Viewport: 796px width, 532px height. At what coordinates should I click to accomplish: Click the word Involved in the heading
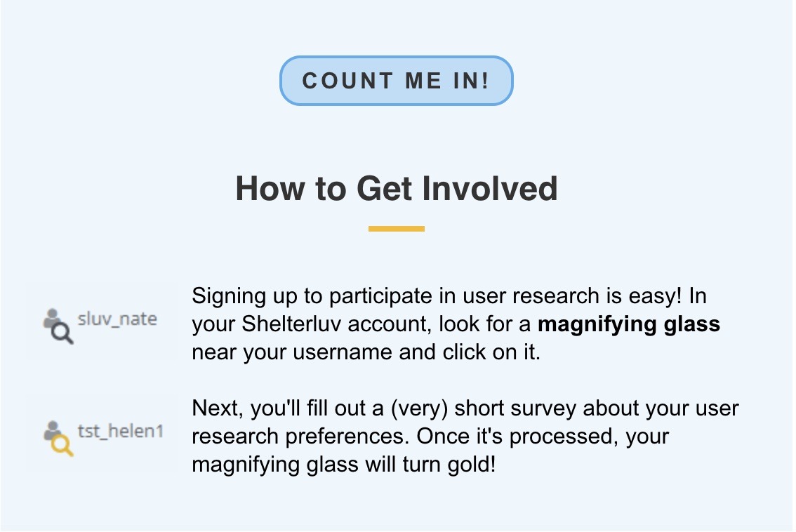pos(490,188)
